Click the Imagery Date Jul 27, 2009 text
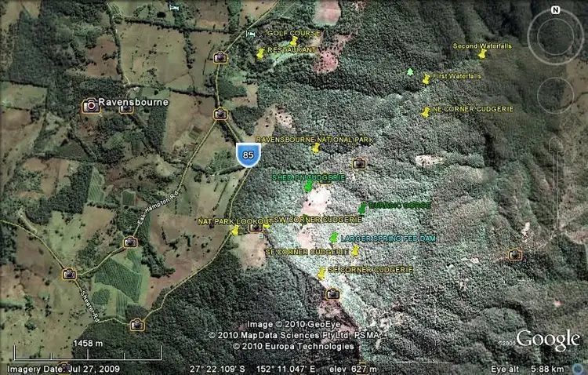The image size is (588, 375). [x=64, y=369]
